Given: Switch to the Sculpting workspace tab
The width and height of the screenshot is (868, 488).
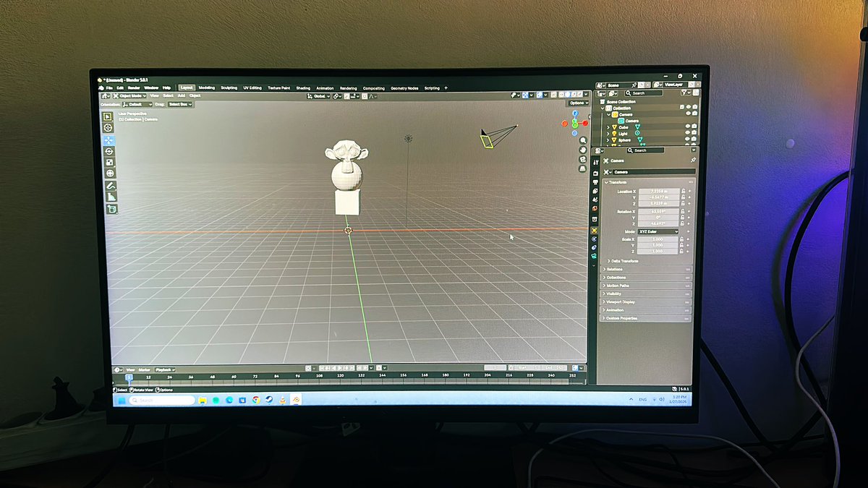Looking at the screenshot, I should point(229,87).
